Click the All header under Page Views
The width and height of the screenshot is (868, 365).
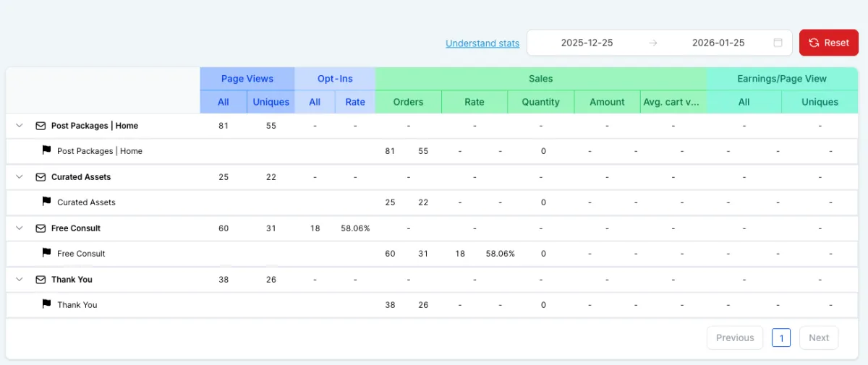click(224, 102)
